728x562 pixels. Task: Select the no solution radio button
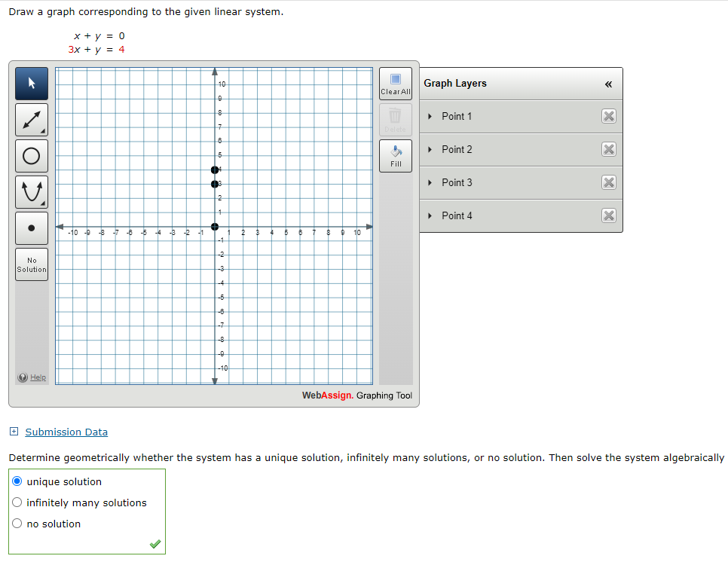click(x=17, y=524)
